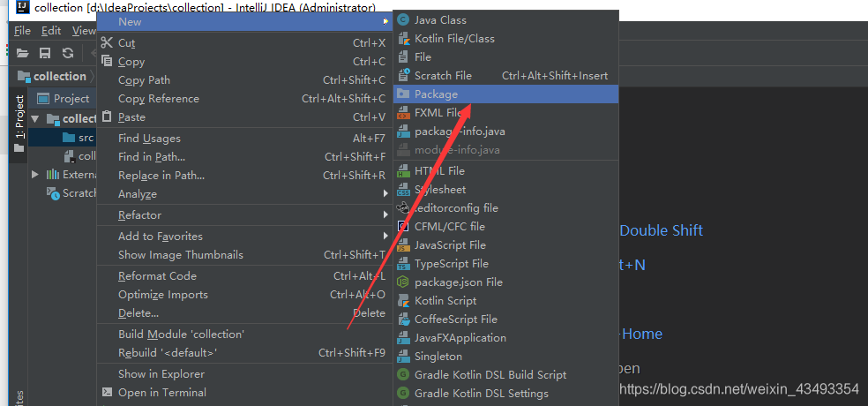Open the Analyze submenu
This screenshot has width=868, height=406.
click(244, 194)
